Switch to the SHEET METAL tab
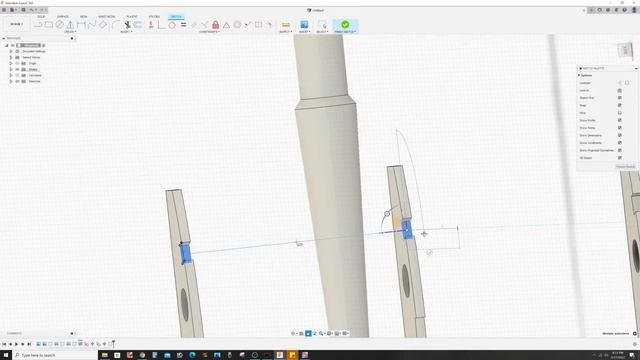The width and height of the screenshot is (640, 360). 107,17
